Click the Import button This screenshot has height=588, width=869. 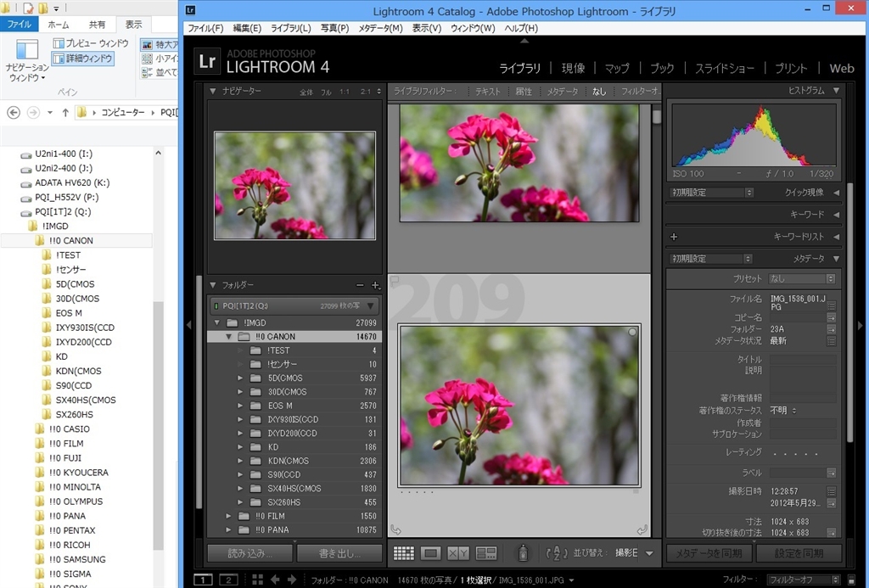coord(250,553)
